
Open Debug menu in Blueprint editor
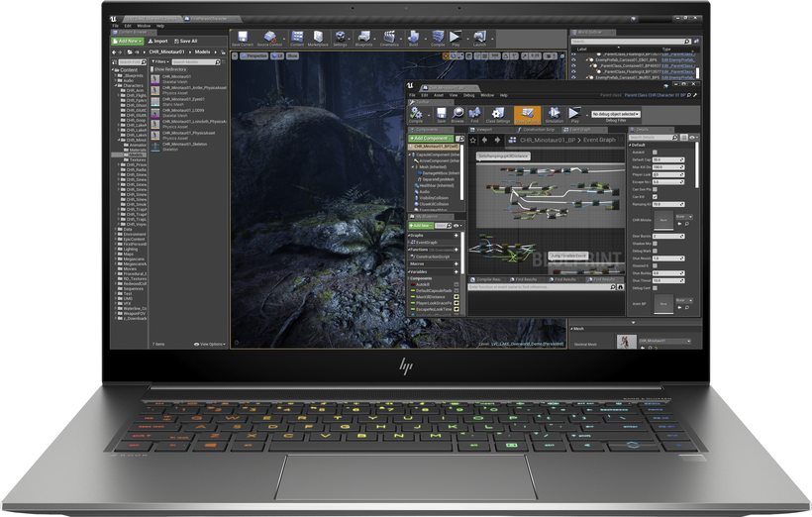(x=468, y=95)
